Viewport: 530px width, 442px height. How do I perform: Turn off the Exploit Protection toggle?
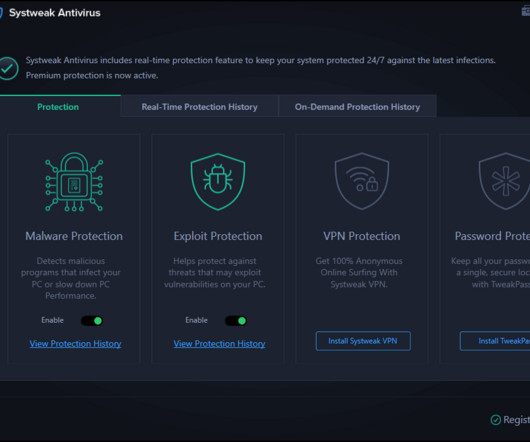(x=236, y=321)
